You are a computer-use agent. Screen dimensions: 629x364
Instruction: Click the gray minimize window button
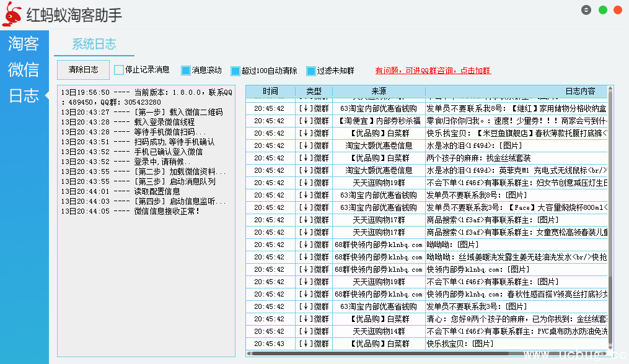click(x=586, y=10)
